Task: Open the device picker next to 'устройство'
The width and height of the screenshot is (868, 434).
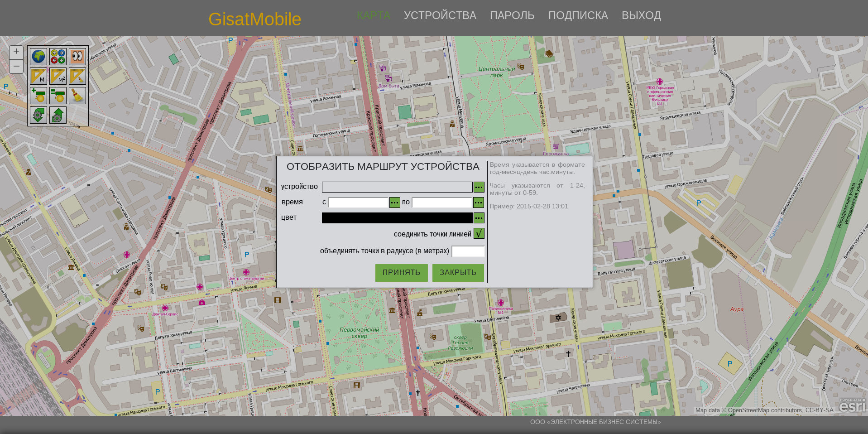Action: 479,187
